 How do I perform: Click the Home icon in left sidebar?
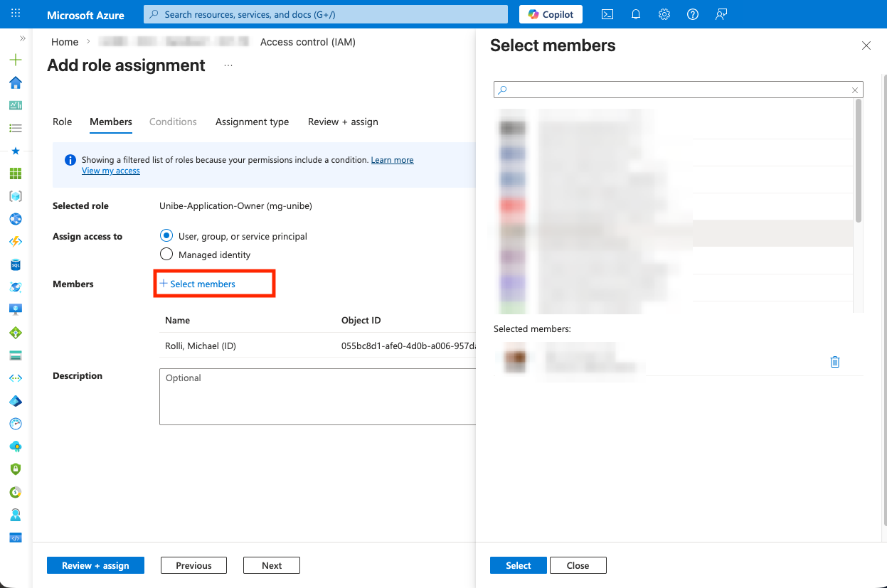(16, 82)
